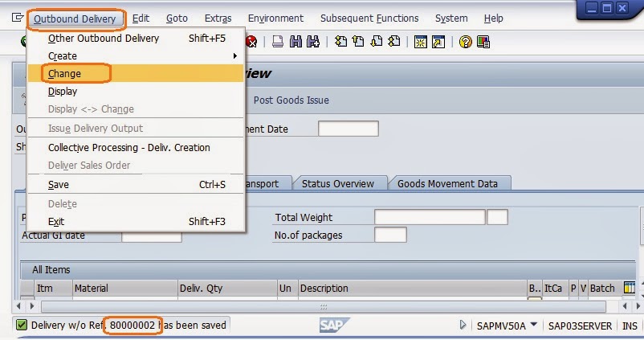Open the SAPMV50A status dropdown arrow
Image resolution: width=644 pixels, height=340 pixels.
click(x=533, y=325)
